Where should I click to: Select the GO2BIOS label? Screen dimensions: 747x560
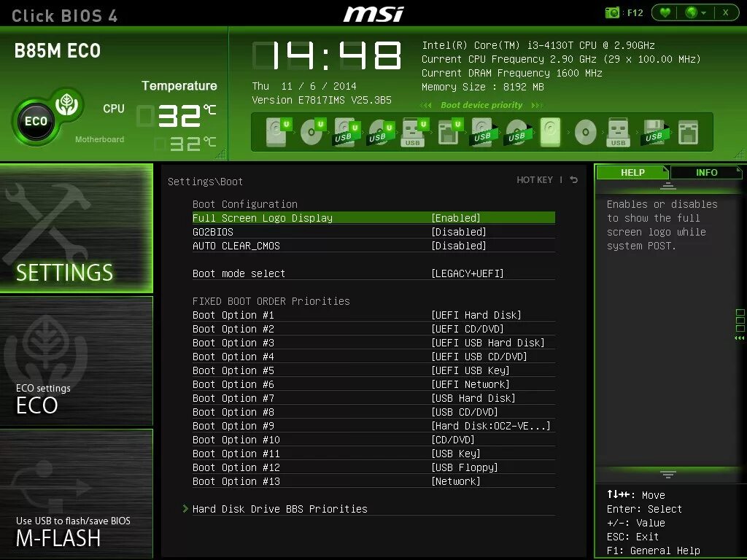(213, 232)
